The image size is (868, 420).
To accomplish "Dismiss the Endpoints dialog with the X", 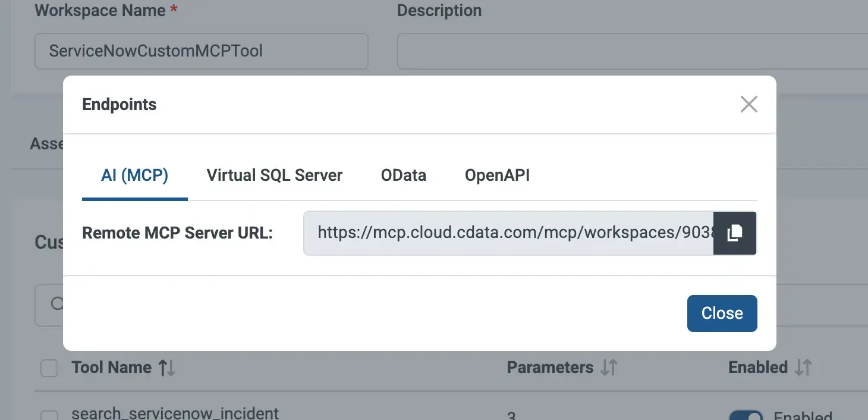I will (749, 104).
